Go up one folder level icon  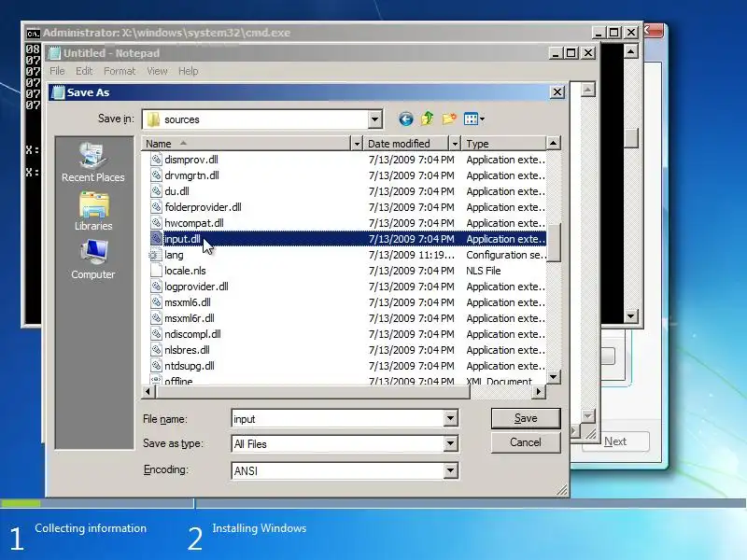pyautogui.click(x=428, y=119)
